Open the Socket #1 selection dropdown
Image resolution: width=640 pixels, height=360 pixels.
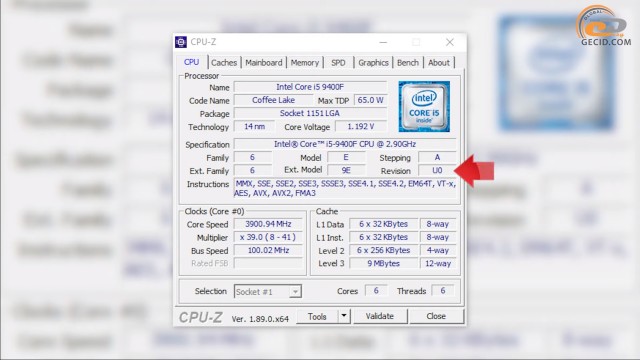click(268, 291)
